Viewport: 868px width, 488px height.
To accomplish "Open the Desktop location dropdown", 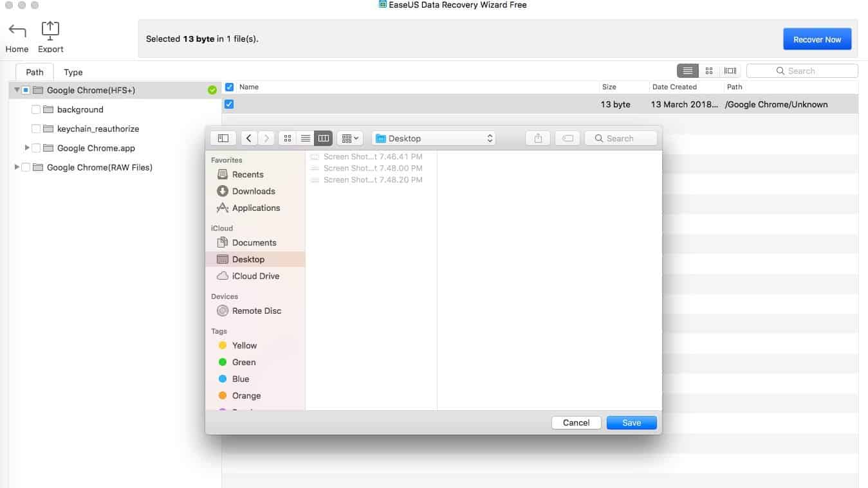I will click(x=434, y=138).
